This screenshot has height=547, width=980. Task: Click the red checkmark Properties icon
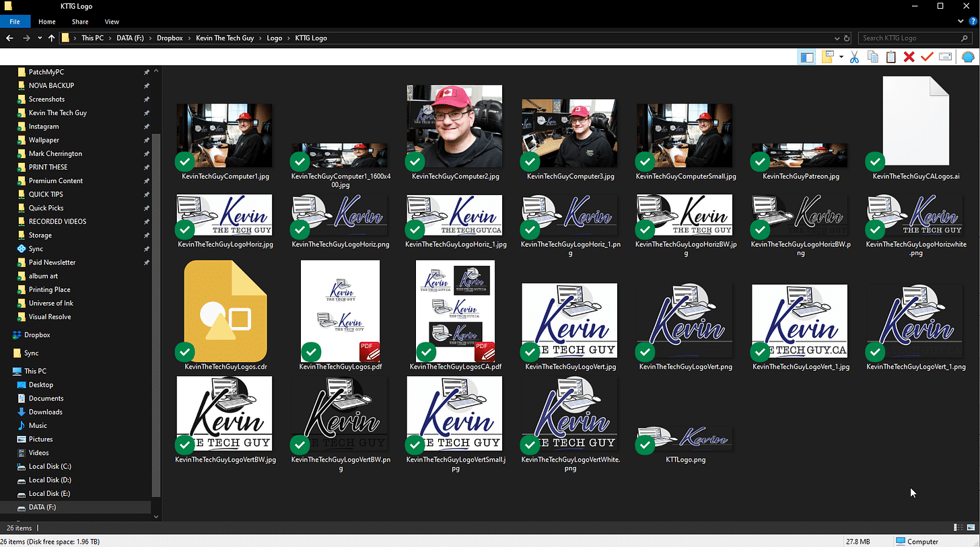click(x=927, y=57)
